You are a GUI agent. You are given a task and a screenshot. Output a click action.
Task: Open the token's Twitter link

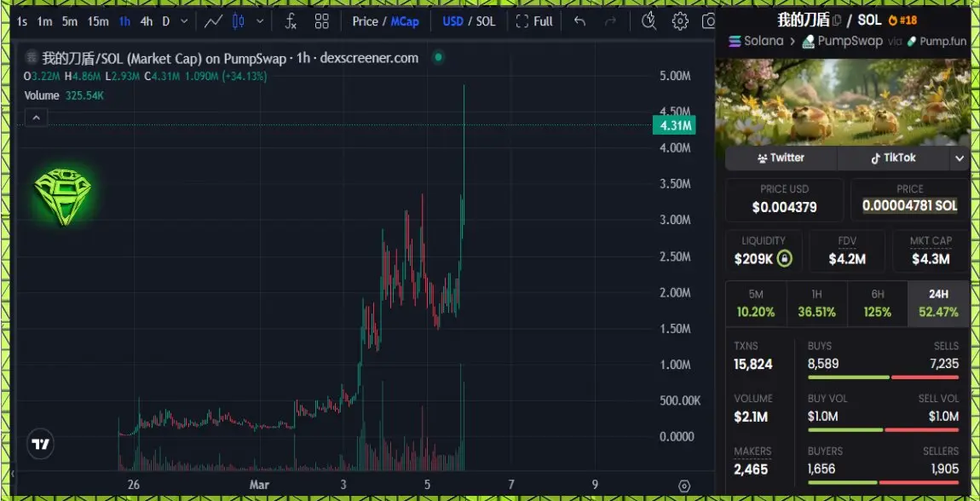781,158
